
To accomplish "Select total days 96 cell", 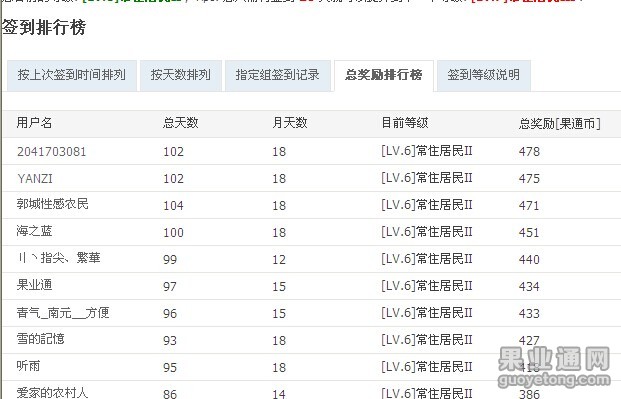I will pos(170,313).
